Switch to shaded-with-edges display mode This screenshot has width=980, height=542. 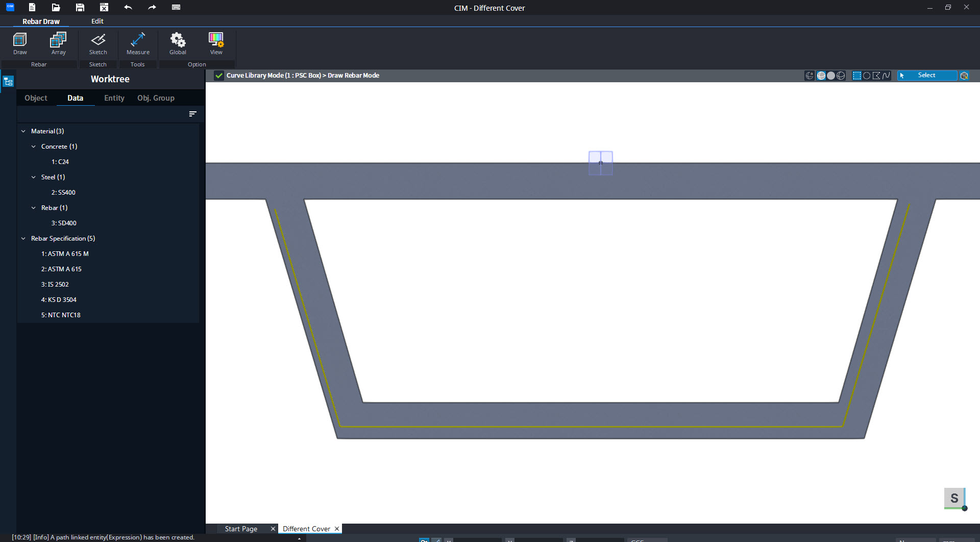pyautogui.click(x=821, y=76)
